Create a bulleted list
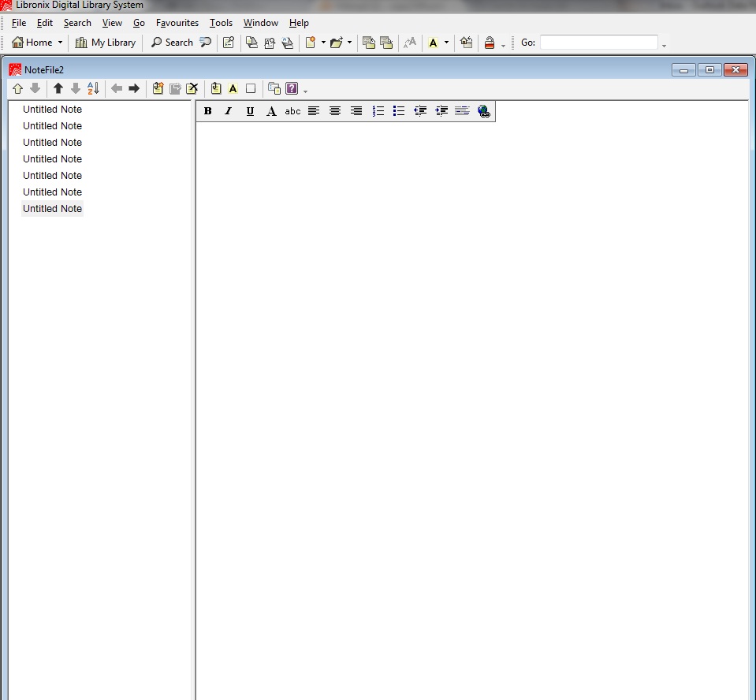This screenshot has height=700, width=756. tap(399, 111)
